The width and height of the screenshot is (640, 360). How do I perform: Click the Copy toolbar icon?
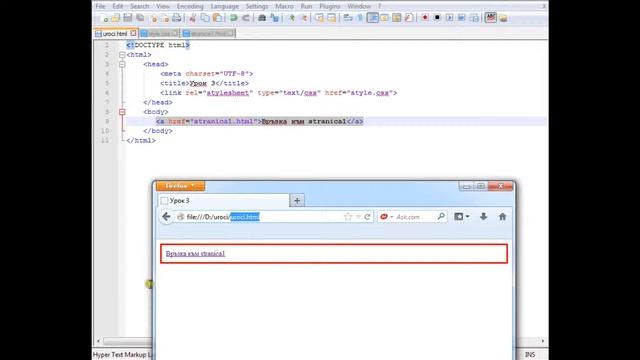click(205, 18)
